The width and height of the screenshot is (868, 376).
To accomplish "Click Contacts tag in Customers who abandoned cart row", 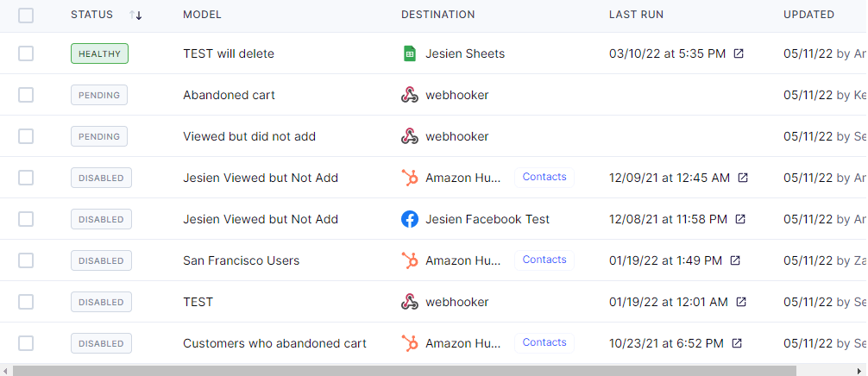I will coord(544,342).
